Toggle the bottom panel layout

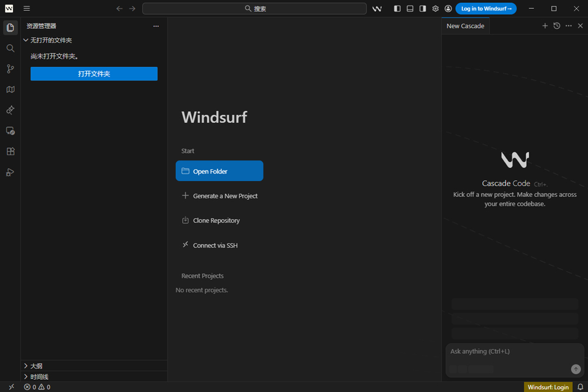pos(410,8)
